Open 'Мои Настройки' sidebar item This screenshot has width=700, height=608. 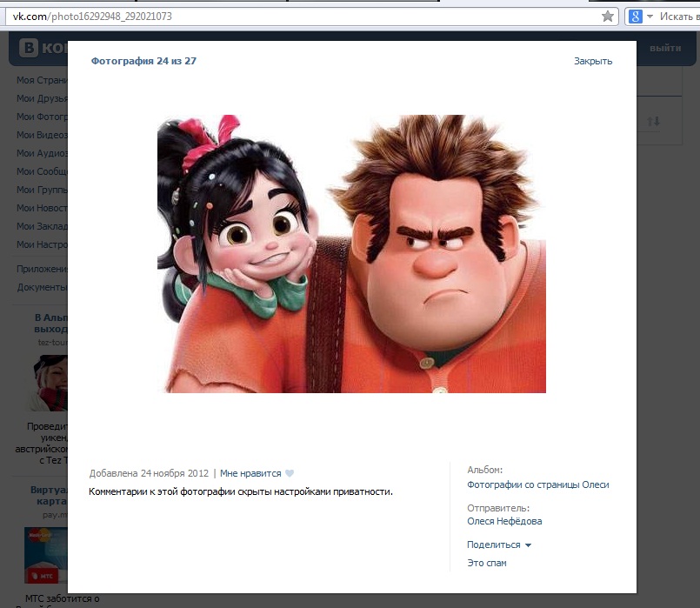click(42, 244)
